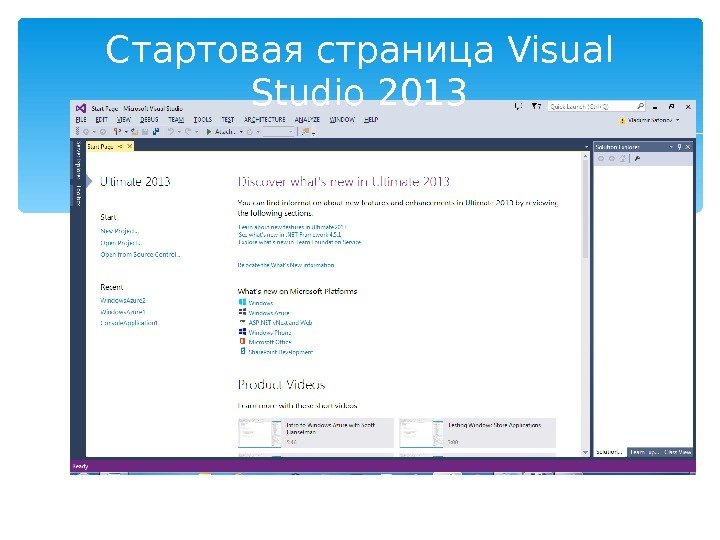Click the SharePoint Development icon
This screenshot has width=720, height=540.
[x=242, y=351]
